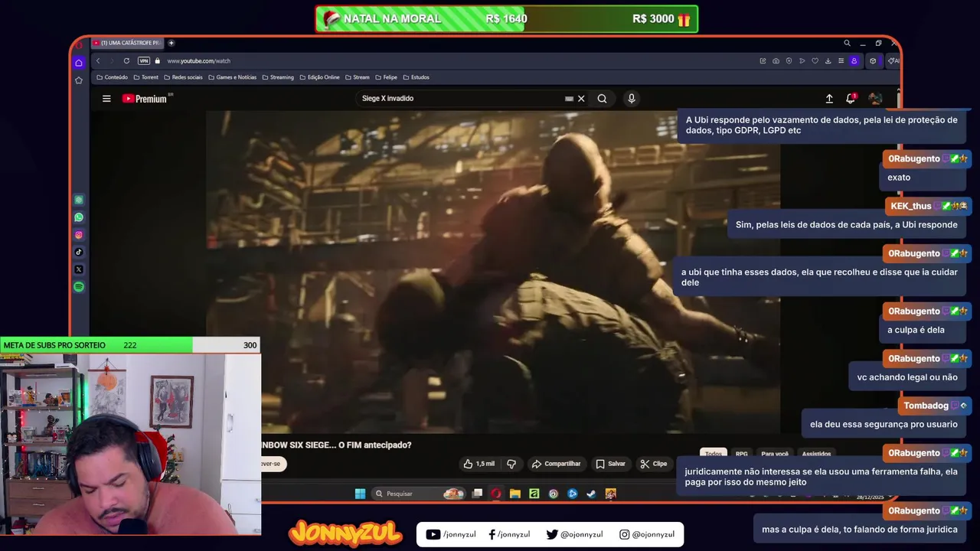
Task: Open the Easy Setup lines icon
Action: click(x=841, y=60)
